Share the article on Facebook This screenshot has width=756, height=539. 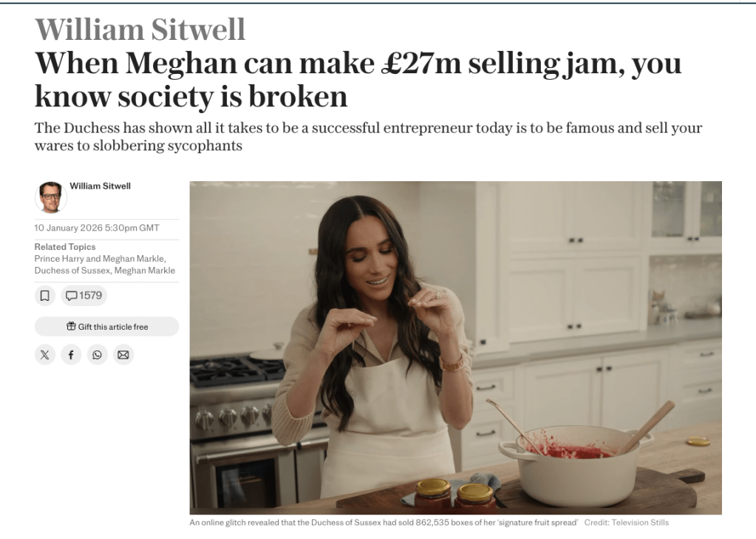pos(71,355)
